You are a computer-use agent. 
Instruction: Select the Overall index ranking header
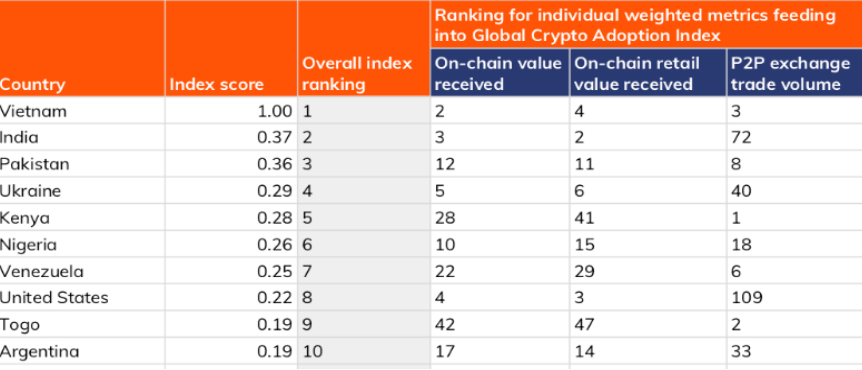(x=364, y=48)
